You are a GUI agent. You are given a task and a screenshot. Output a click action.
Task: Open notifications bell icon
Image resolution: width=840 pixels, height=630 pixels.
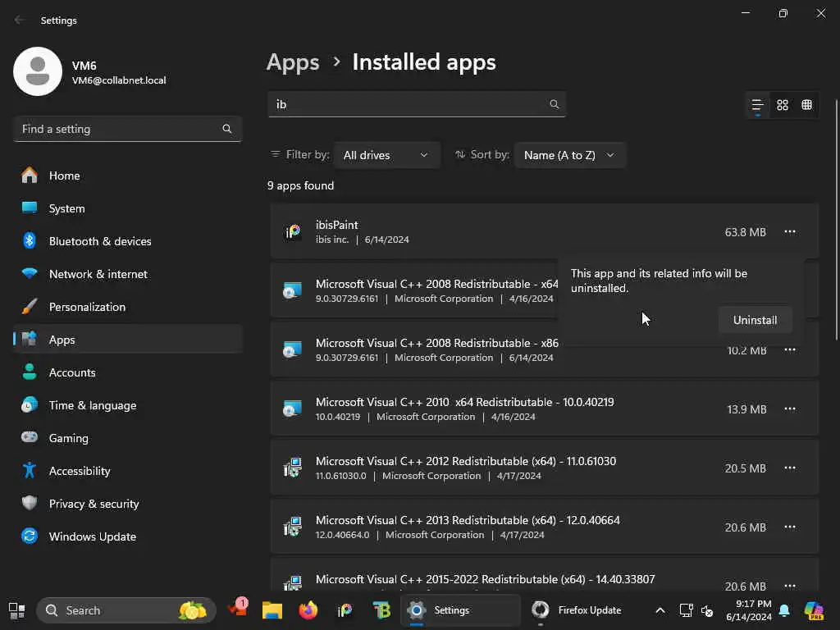(x=784, y=610)
